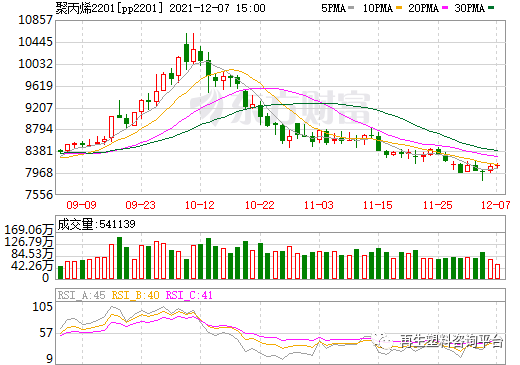
Task: Click the 成交量:541139 volume label
Action: (x=96, y=224)
